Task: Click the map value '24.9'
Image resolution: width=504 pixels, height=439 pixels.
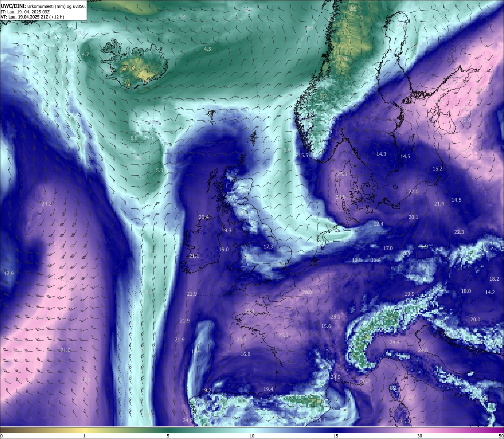Action: 335,377
